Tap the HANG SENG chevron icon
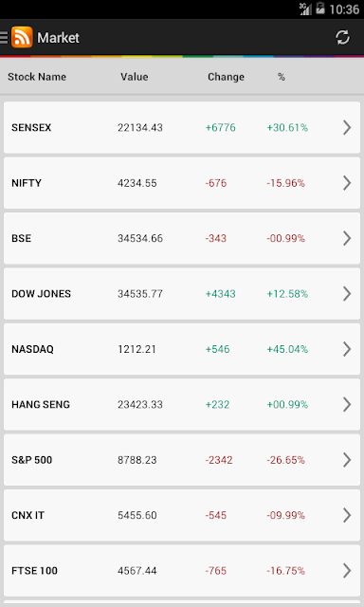The height and width of the screenshot is (607, 364). [347, 404]
